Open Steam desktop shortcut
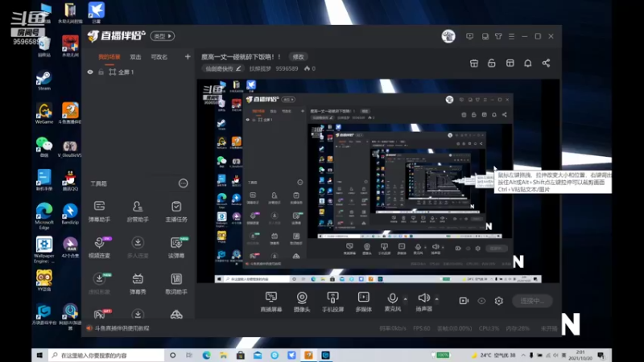Image resolution: width=644 pixels, height=362 pixels. point(44,80)
